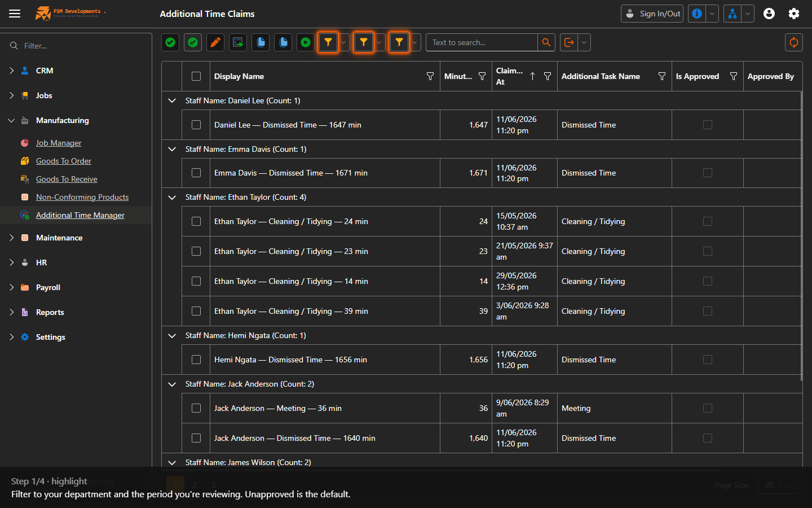
Task: Open the hamburger navigation menu
Action: point(15,14)
